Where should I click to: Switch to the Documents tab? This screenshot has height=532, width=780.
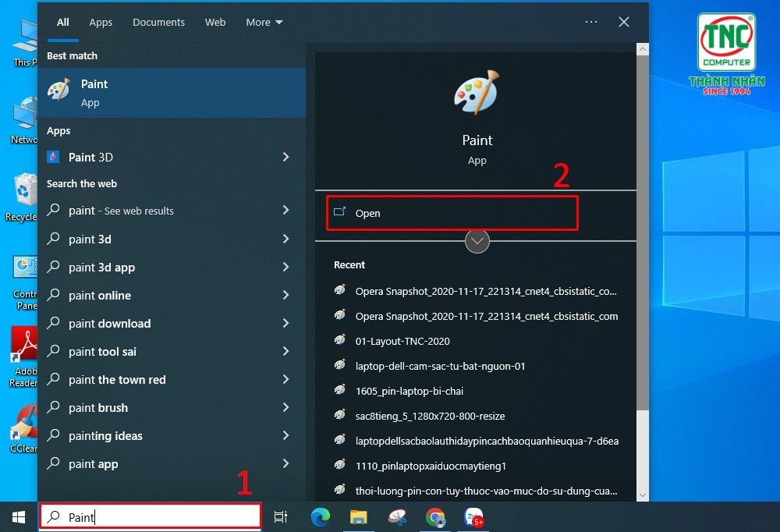tap(158, 23)
